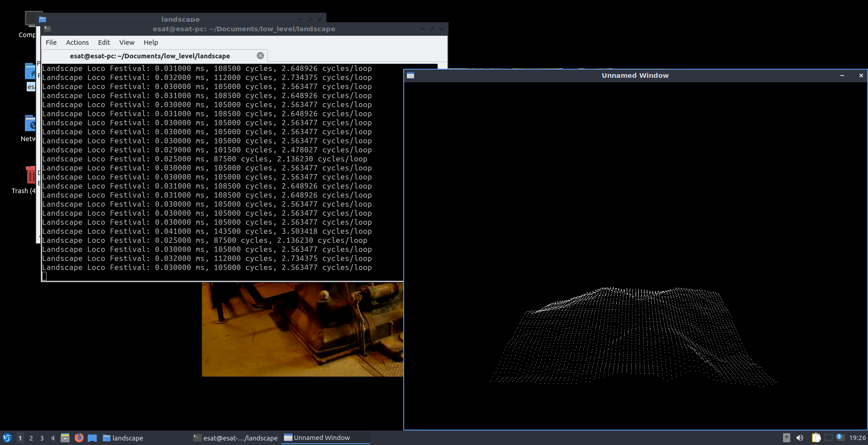This screenshot has height=445, width=868.
Task: Open the Trash desktop icon
Action: pos(30,175)
